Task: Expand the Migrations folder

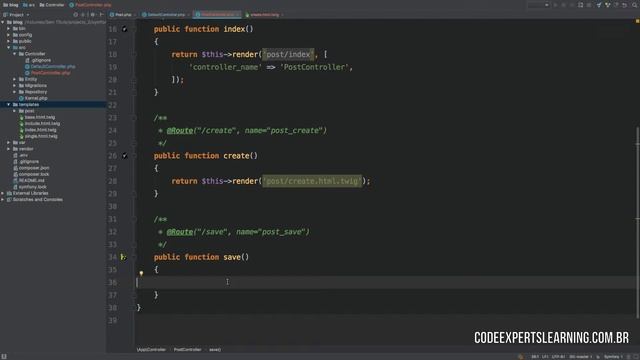Action: point(15,86)
